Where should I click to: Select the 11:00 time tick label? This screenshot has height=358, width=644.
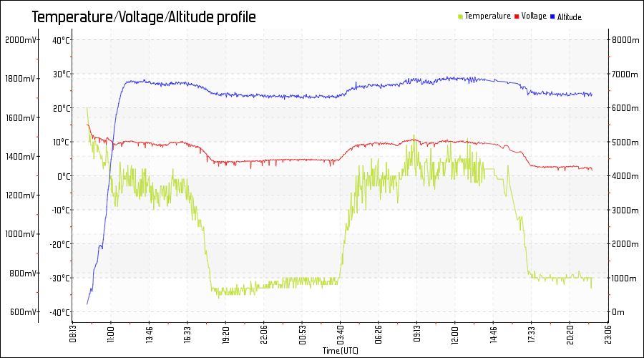[x=111, y=335]
